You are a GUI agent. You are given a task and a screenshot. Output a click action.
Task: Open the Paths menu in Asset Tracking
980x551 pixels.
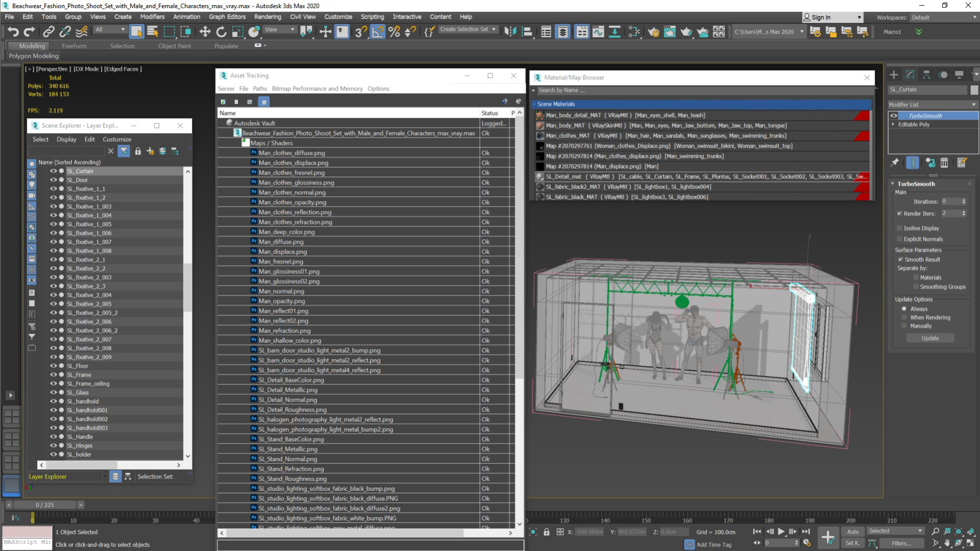click(260, 89)
